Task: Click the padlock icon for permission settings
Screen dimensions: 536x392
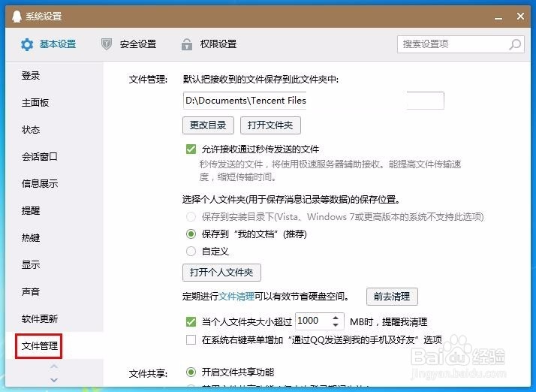Action: pos(187,44)
